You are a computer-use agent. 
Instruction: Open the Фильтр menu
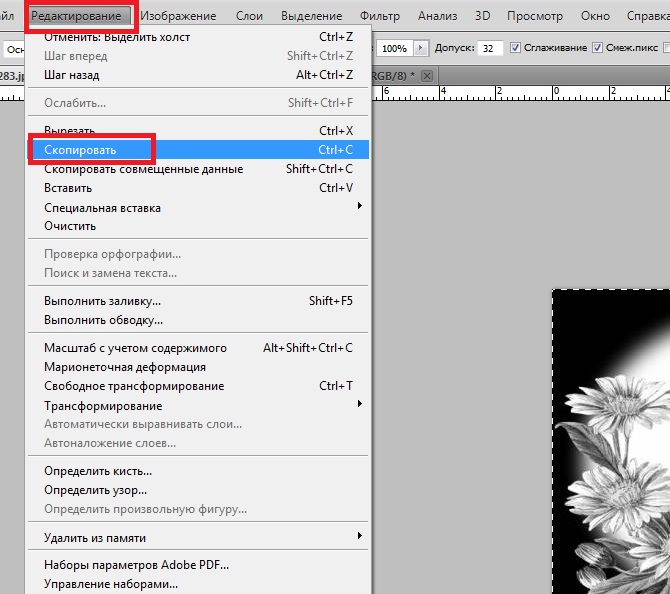pos(379,16)
